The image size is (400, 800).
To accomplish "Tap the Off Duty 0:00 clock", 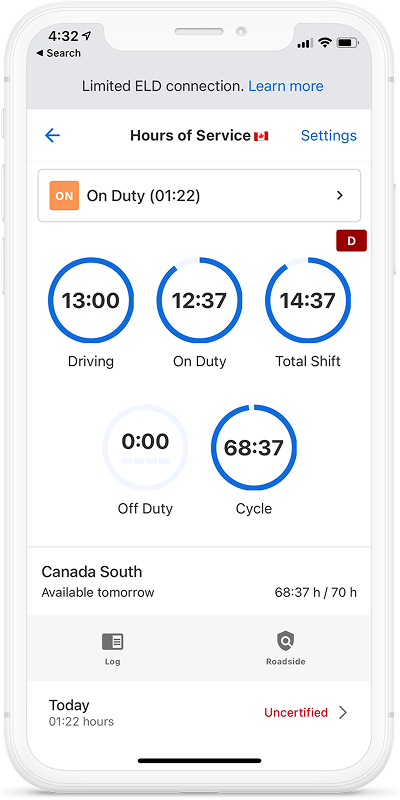I will 145,447.
